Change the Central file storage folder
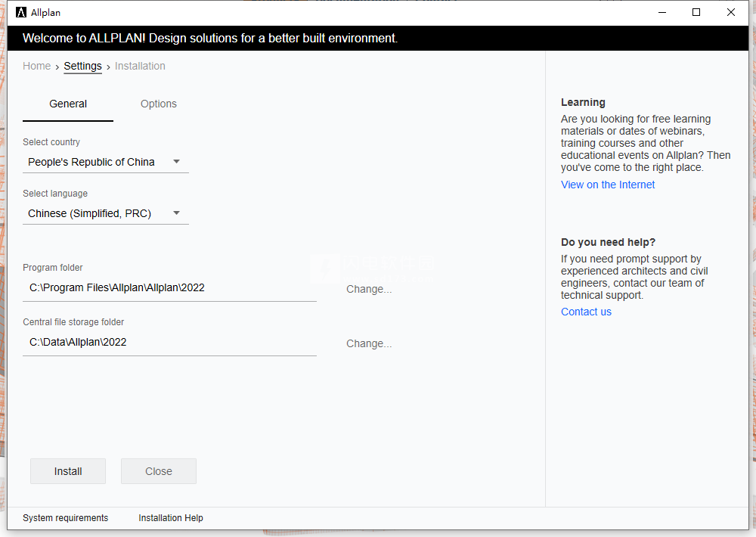 [x=369, y=343]
